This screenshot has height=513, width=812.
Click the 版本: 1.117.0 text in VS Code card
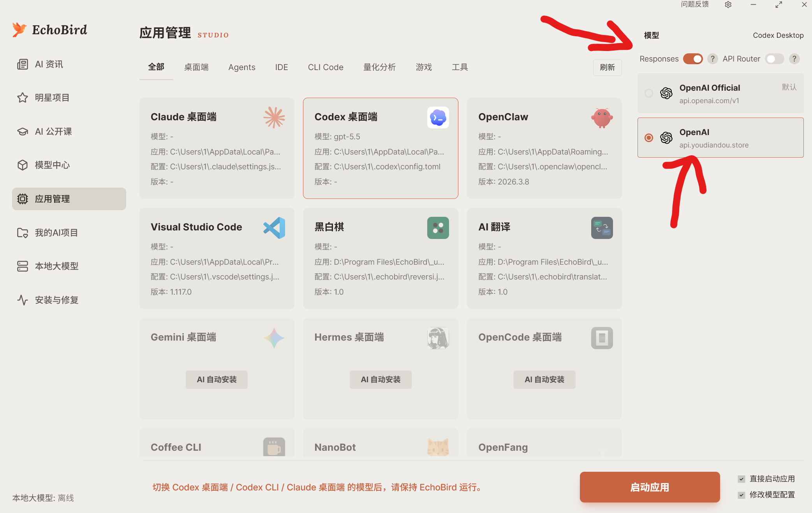(x=171, y=292)
